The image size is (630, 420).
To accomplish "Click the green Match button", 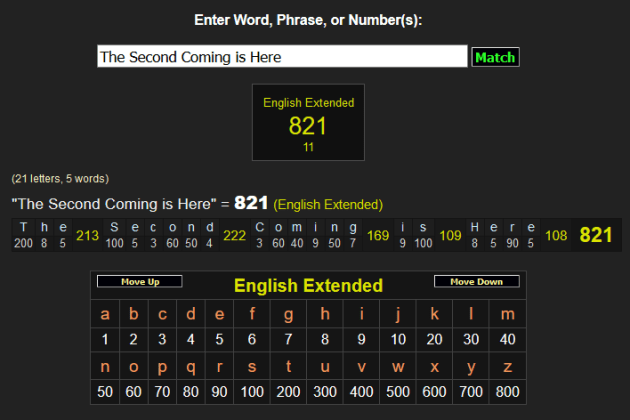I will 495,57.
